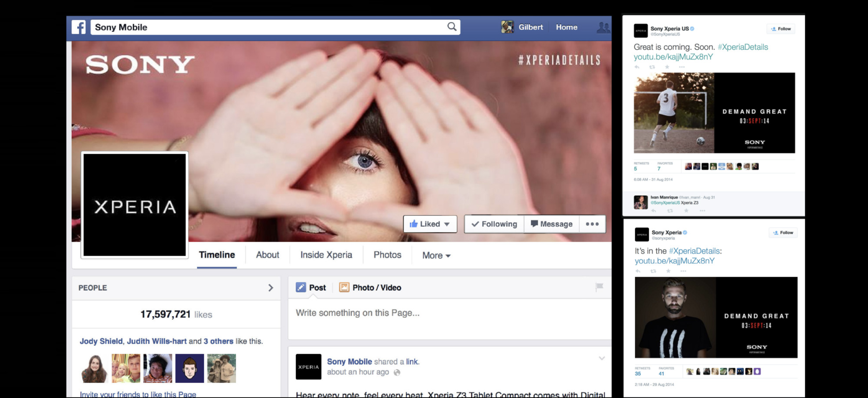Image resolution: width=868 pixels, height=398 pixels.
Task: Click Invite your friends to like link
Action: click(138, 394)
